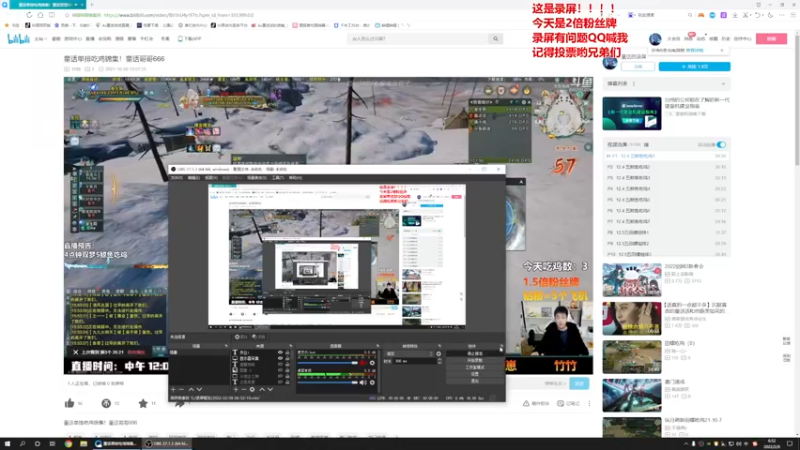Open the more options dots below the video
The height and width of the screenshot is (450, 800).
(x=589, y=404)
